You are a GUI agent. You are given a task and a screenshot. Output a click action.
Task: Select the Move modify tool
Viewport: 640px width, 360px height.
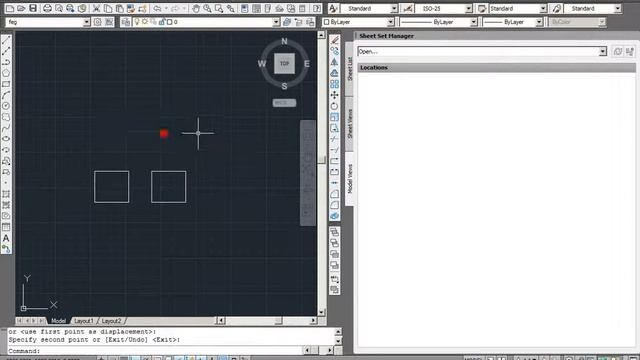(x=334, y=95)
